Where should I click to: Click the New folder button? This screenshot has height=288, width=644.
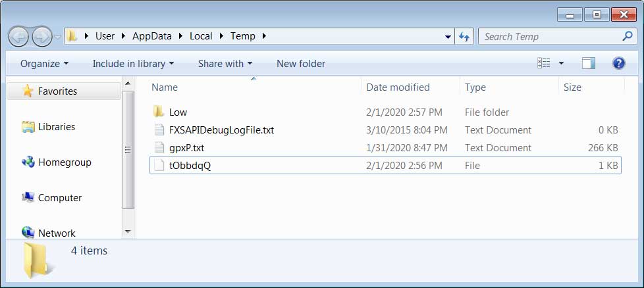(301, 64)
